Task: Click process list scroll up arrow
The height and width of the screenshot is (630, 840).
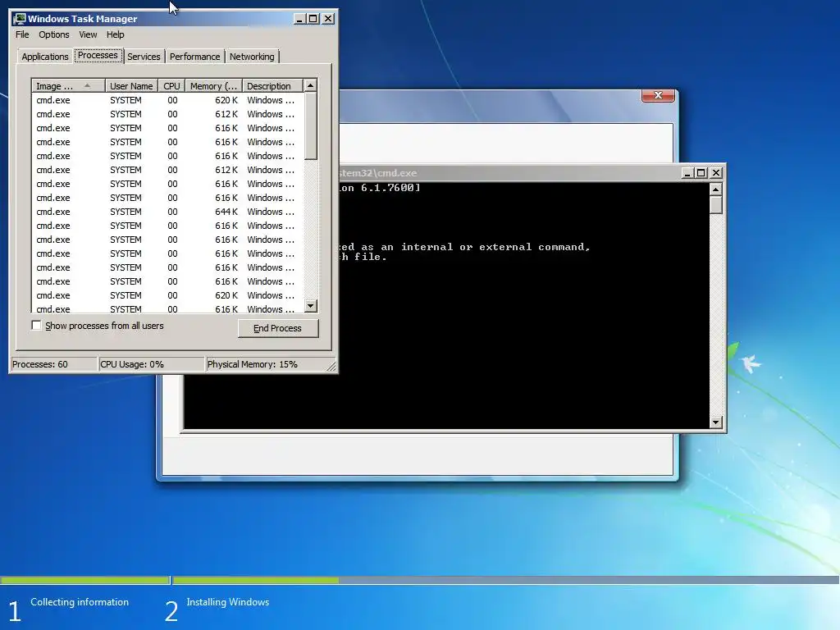Action: (x=311, y=85)
